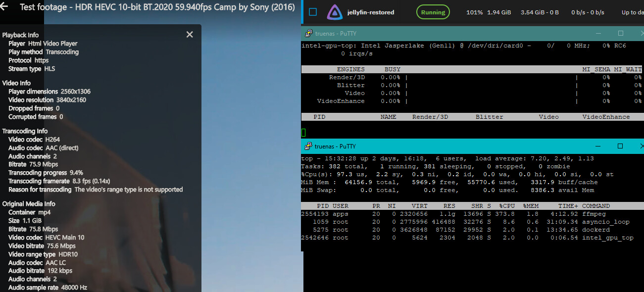
Task: Minimize the lower truenas PuTTY window
Action: (598, 146)
